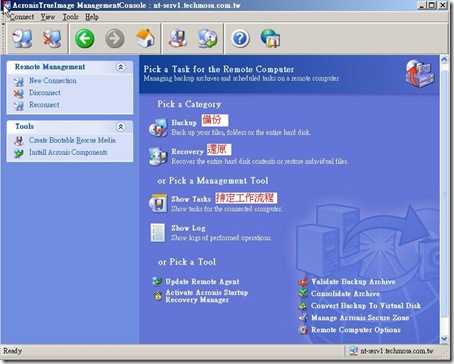Click the Update Remote Agent icon
The width and height of the screenshot is (454, 364).
point(157,282)
